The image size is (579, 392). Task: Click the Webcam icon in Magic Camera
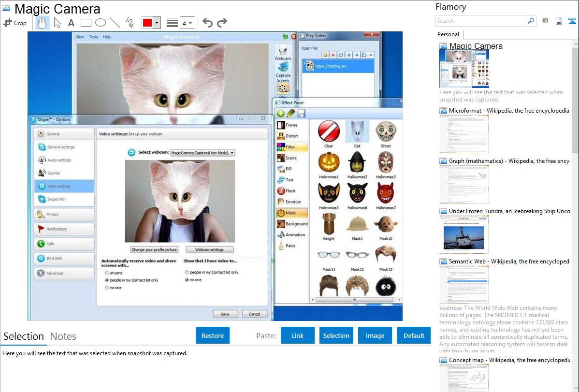283,53
